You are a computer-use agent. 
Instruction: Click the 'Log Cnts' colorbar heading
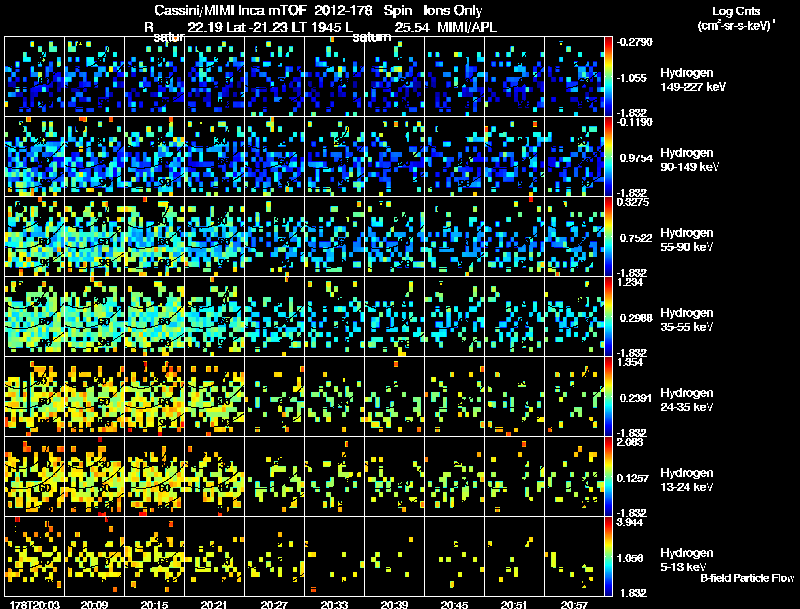(x=736, y=11)
